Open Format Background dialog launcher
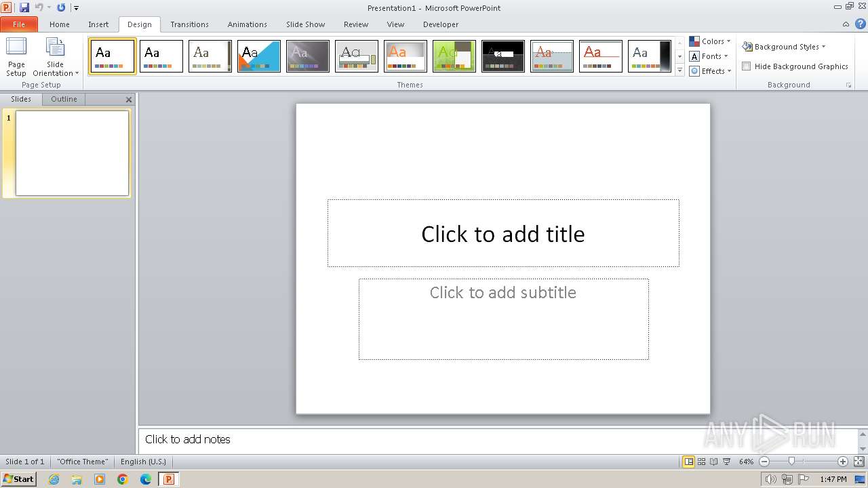The width and height of the screenshot is (868, 488). coord(848,85)
